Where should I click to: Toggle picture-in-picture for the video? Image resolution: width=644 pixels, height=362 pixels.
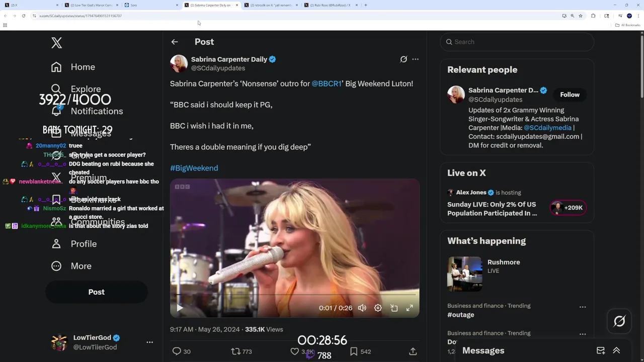[x=394, y=308]
